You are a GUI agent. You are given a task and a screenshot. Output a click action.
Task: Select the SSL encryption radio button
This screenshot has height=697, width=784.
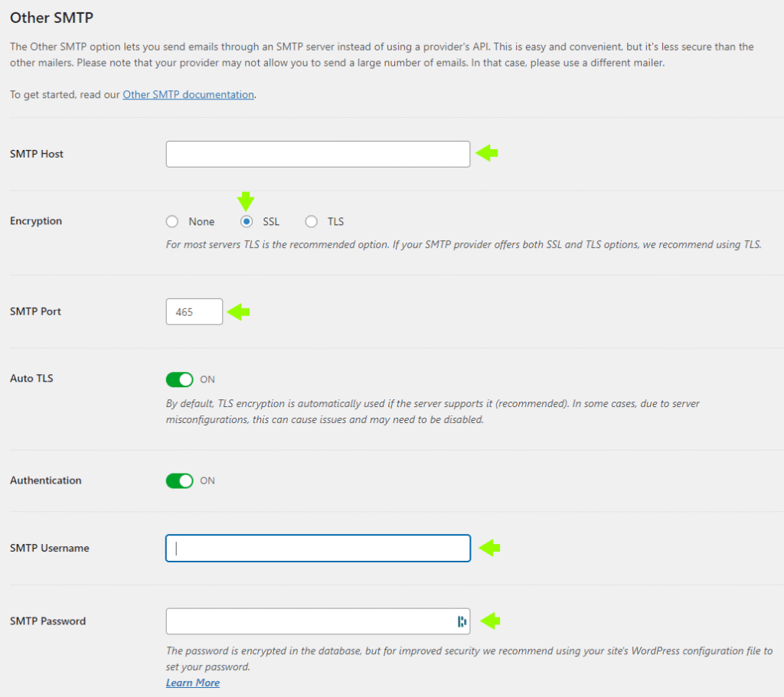(x=247, y=222)
